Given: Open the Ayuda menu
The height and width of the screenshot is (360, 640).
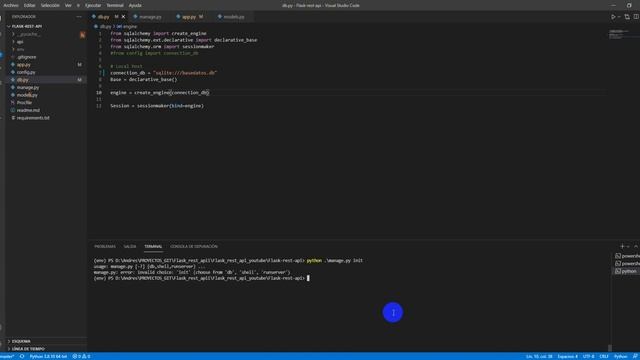Looking at the screenshot, I should pyautogui.click(x=135, y=5).
